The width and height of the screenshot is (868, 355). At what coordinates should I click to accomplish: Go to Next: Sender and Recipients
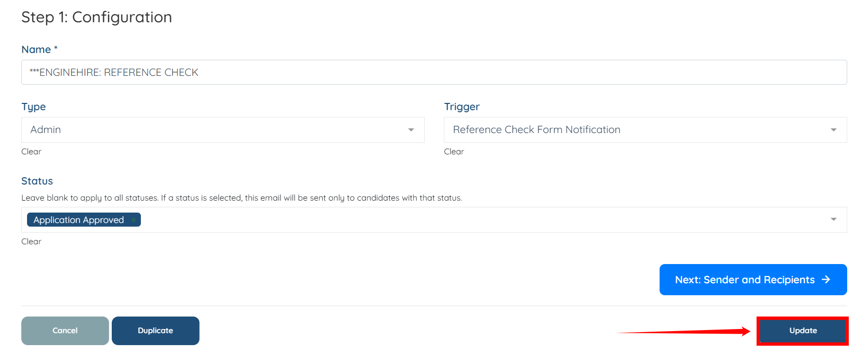pos(744,280)
